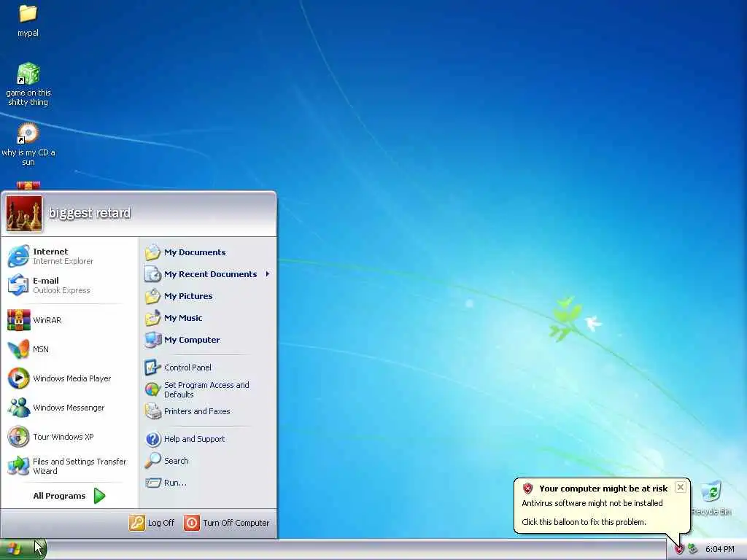The image size is (747, 560).
Task: Click the Log Off button
Action: click(x=152, y=523)
